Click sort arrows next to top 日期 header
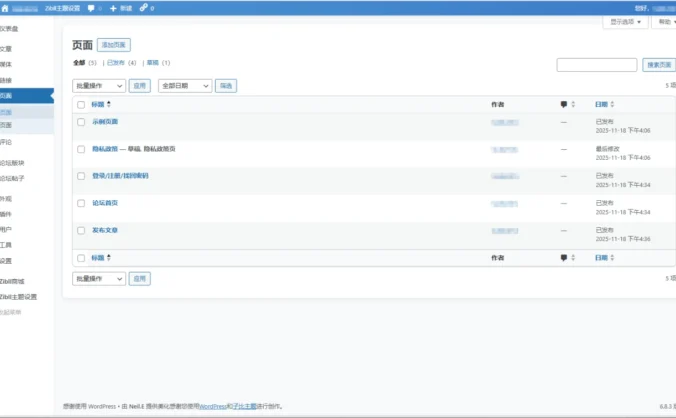This screenshot has height=418, width=676. tap(612, 104)
